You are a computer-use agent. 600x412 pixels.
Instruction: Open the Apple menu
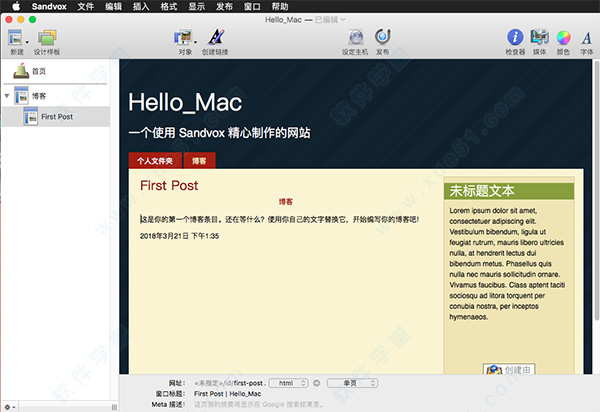(x=16, y=6)
